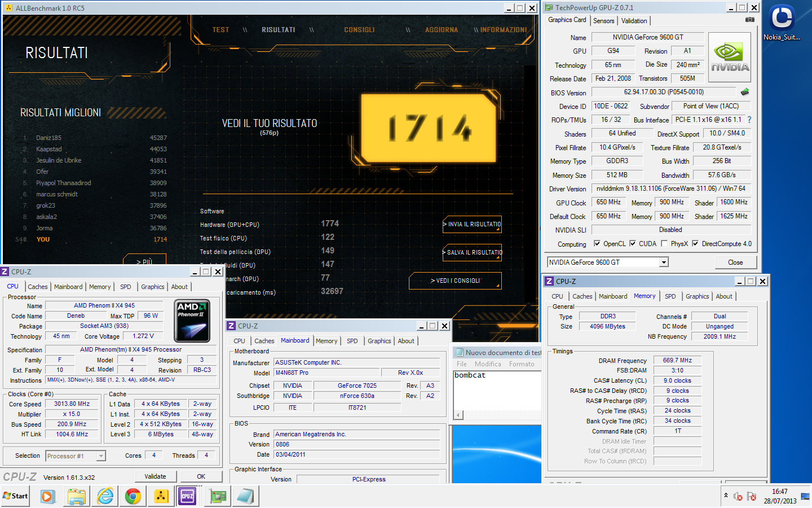Click the Close button in GPU-Z
Viewport: 812px width, 508px height.
(x=735, y=262)
